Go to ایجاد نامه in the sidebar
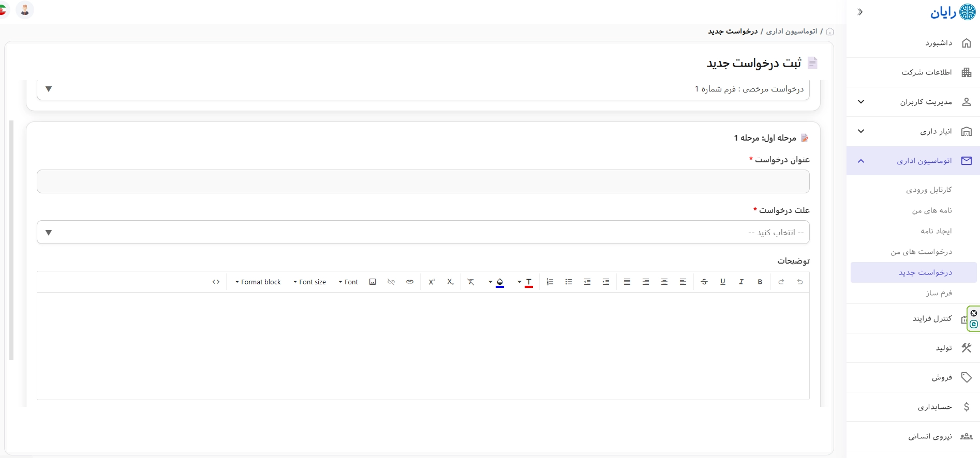The image size is (980, 458). coord(936,231)
